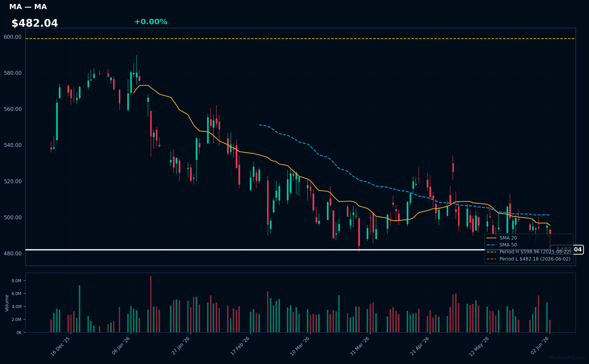
Task: Select the 6.0M volume axis label
Action: (17, 294)
